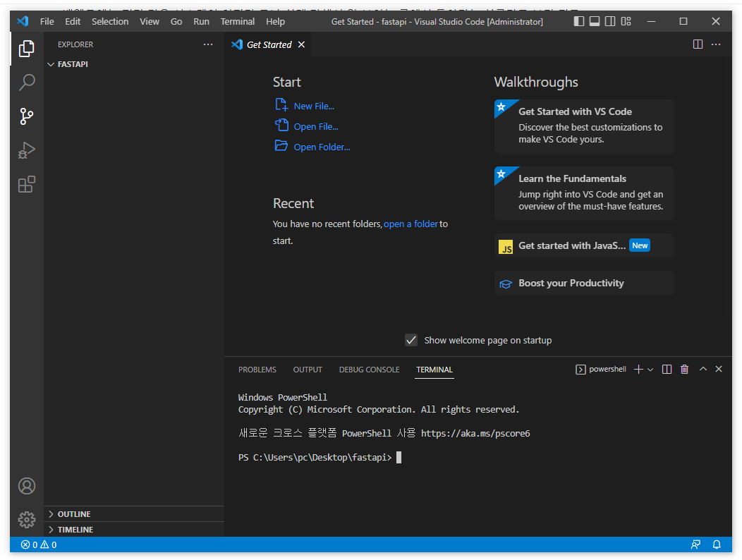Click the 'open a folder' link
Viewport: 742px width, 560px height.
pos(410,224)
